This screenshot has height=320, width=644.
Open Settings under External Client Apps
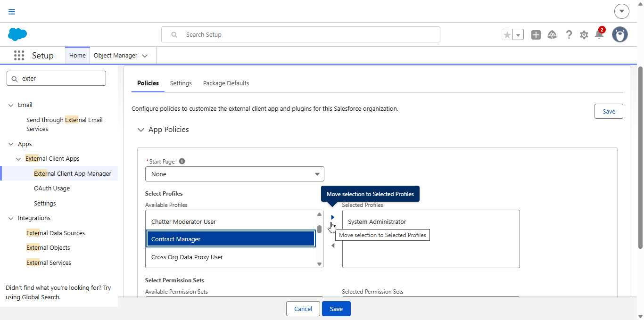[x=45, y=203]
